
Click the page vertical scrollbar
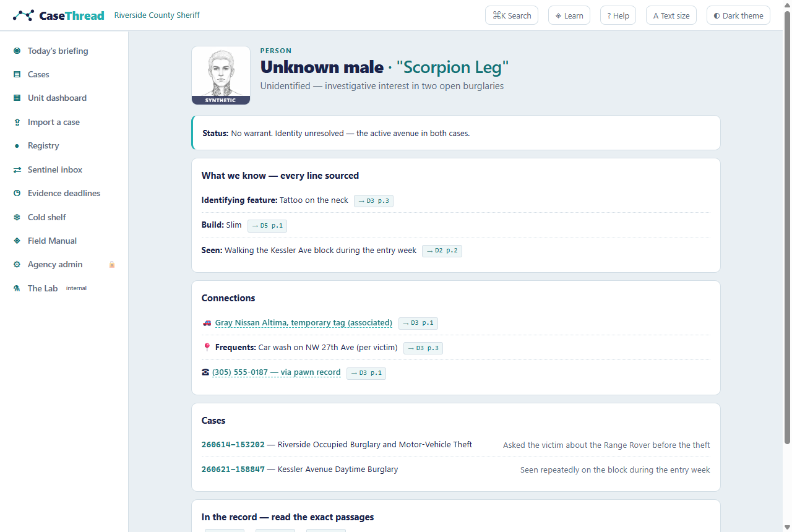click(787, 226)
